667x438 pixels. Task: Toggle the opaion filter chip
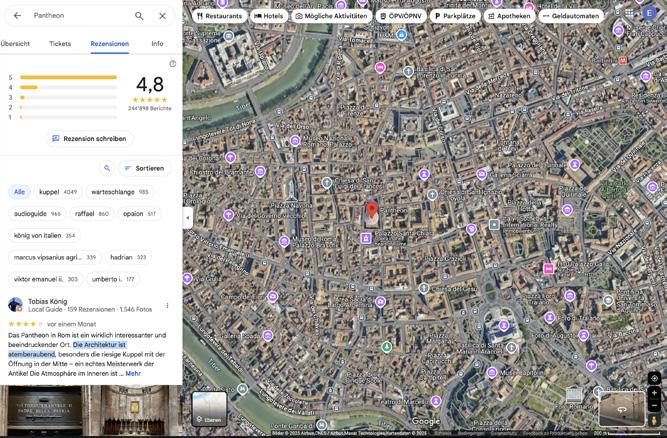point(140,214)
